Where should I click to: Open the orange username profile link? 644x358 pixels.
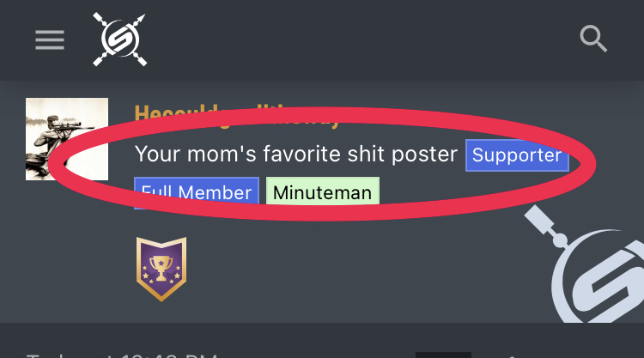click(236, 115)
